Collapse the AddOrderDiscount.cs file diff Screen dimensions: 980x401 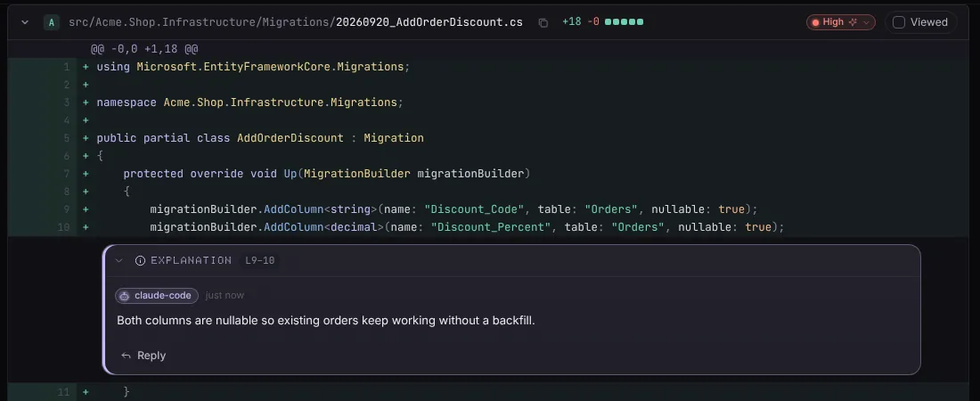click(x=25, y=22)
